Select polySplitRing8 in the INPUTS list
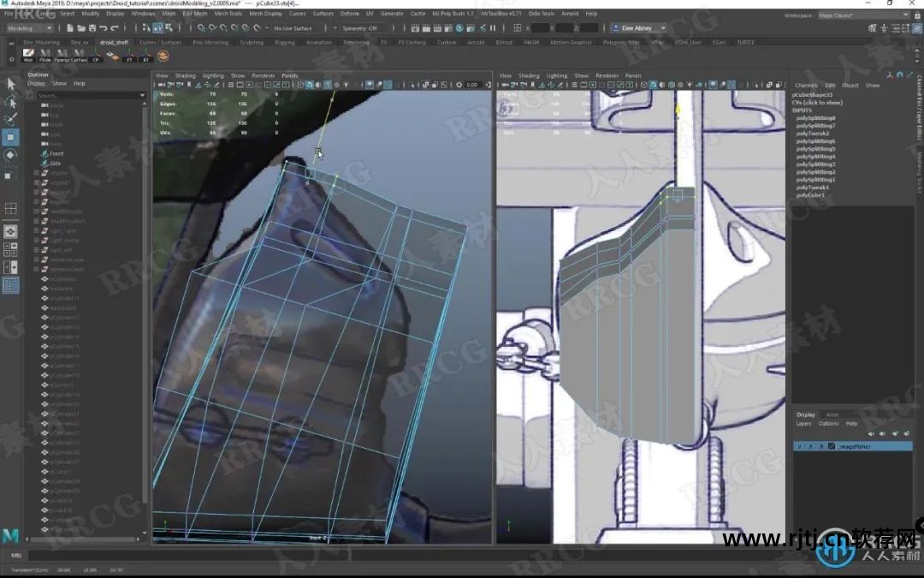Screen dimensions: 924x578 tap(815, 118)
